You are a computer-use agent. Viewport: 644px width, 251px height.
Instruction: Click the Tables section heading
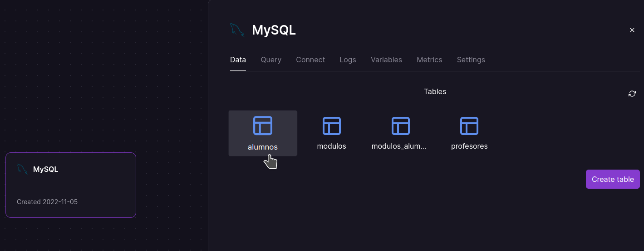pyautogui.click(x=435, y=91)
